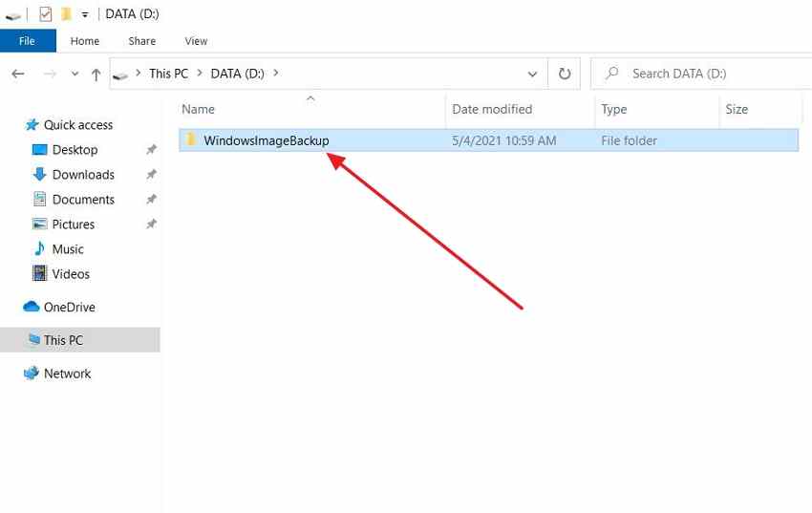Image resolution: width=812 pixels, height=513 pixels.
Task: Open the Customize Quick Access Toolbar dropdown
Action: (x=85, y=15)
